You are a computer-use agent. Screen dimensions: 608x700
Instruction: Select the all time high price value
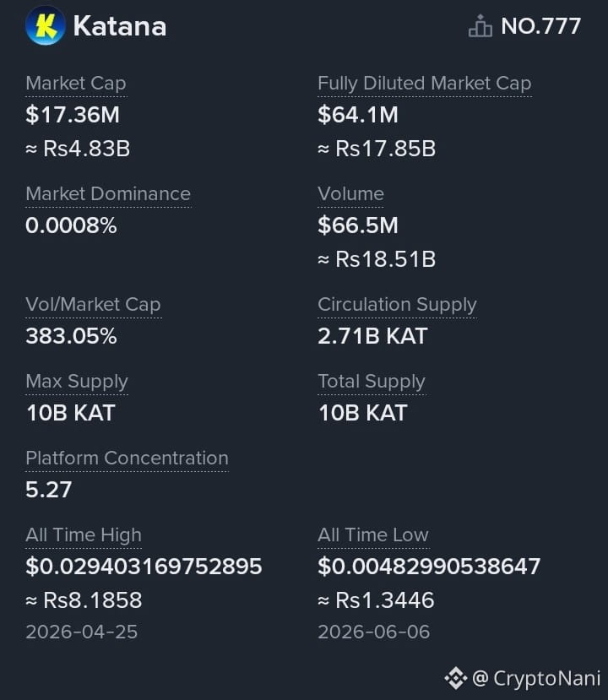(x=144, y=567)
